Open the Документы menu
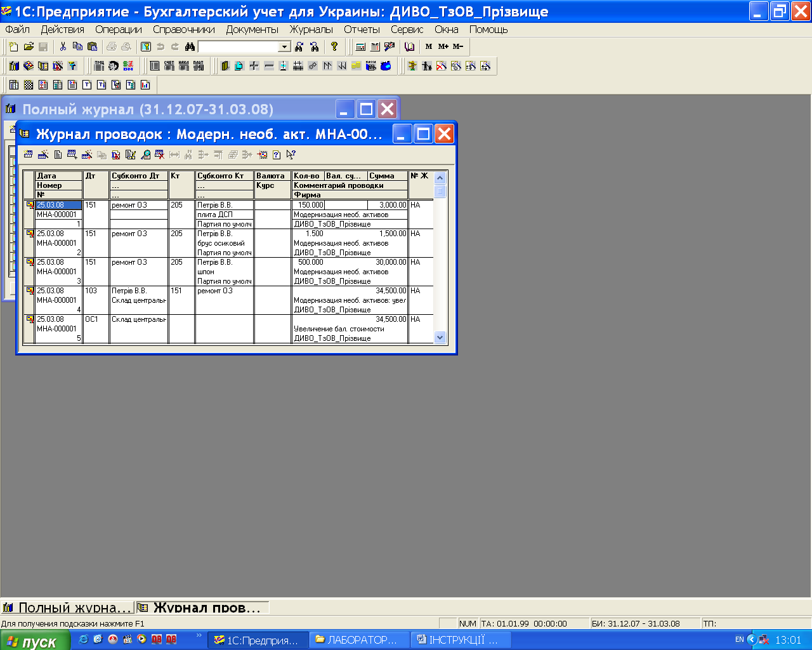Image resolution: width=812 pixels, height=650 pixels. [252, 29]
